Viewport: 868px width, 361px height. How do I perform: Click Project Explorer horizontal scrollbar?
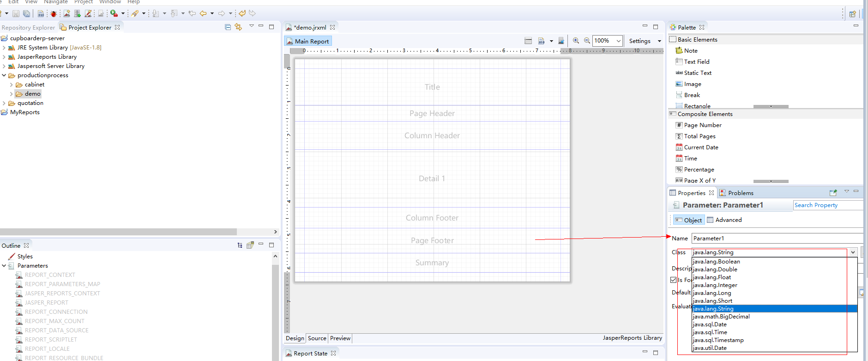click(118, 232)
